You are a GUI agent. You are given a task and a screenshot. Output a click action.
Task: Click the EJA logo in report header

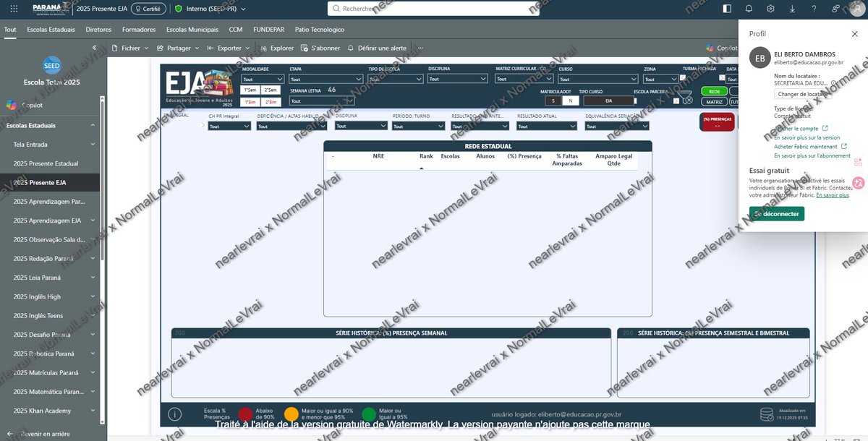click(x=200, y=87)
